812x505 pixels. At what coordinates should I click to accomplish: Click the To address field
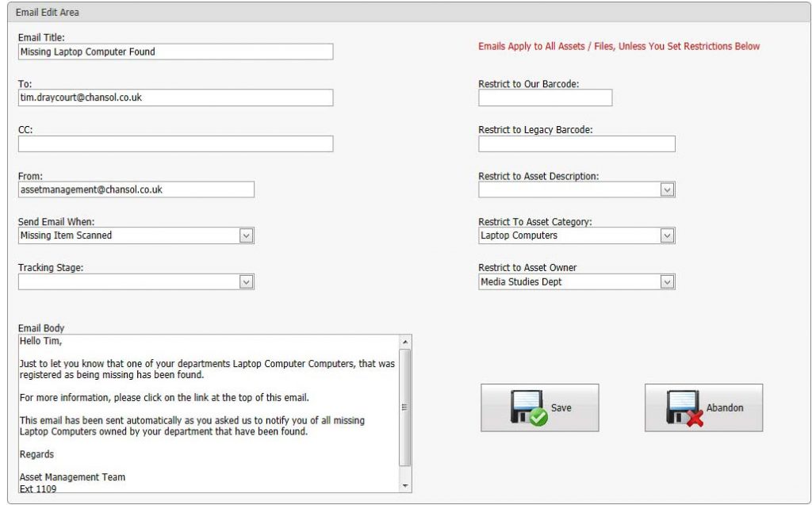point(174,98)
